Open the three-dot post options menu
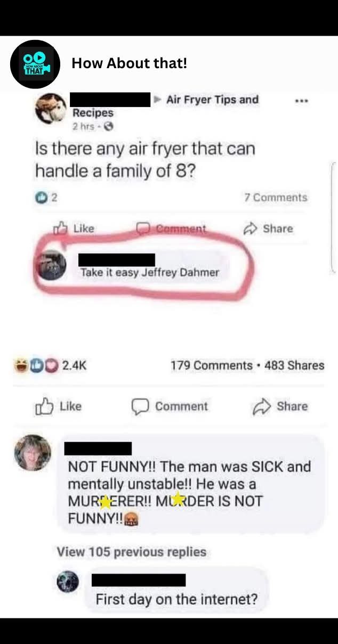The width and height of the screenshot is (338, 644). (302, 101)
